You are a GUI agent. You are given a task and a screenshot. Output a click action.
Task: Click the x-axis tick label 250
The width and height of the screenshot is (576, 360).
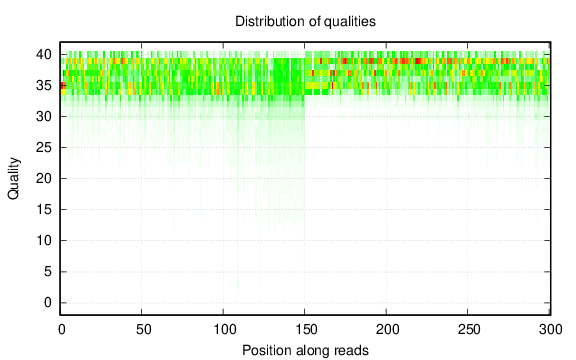pos(469,330)
